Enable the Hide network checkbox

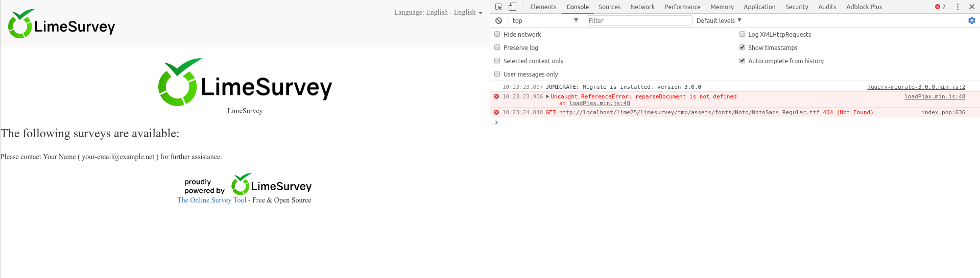(x=497, y=34)
